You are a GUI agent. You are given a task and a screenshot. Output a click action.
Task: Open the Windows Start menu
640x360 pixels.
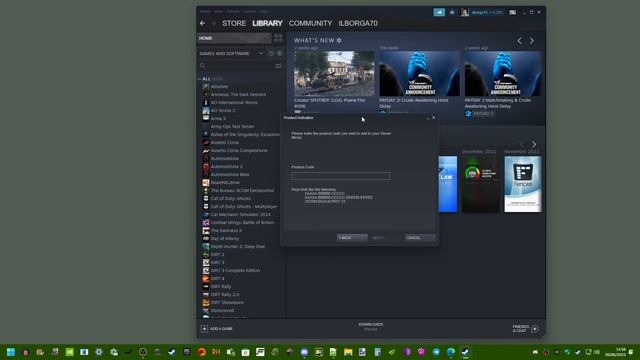coord(11,352)
